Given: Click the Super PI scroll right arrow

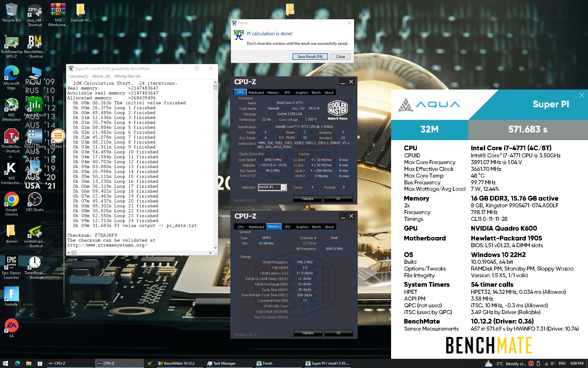Looking at the screenshot, I should pyautogui.click(x=210, y=253).
